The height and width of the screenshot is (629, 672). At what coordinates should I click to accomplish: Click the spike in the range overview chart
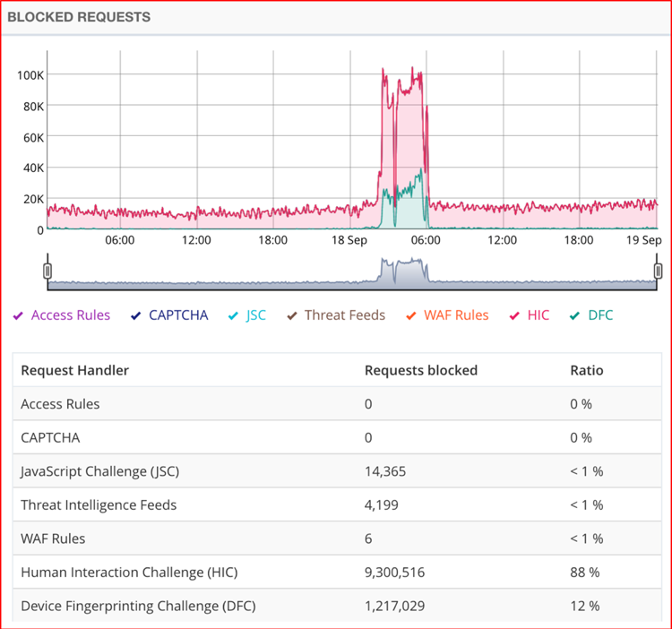[403, 271]
